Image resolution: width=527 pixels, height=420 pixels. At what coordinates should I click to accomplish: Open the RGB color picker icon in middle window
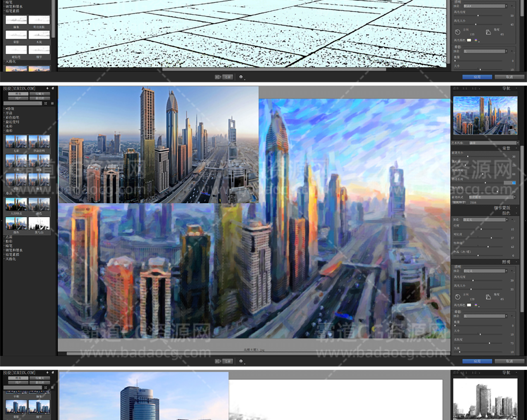[x=476, y=305]
